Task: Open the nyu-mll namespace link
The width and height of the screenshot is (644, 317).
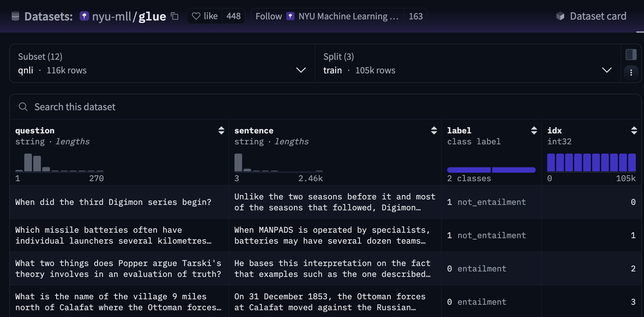Action: [x=112, y=16]
